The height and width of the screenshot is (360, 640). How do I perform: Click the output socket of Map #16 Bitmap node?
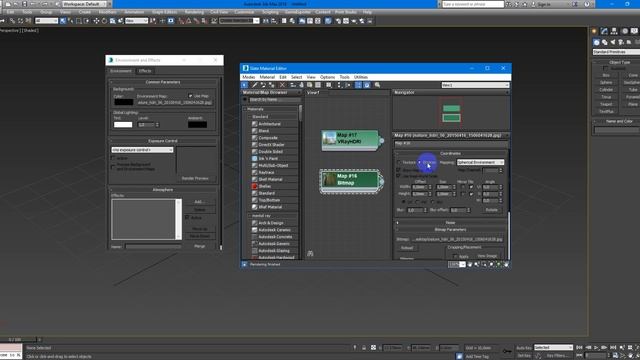pos(382,181)
